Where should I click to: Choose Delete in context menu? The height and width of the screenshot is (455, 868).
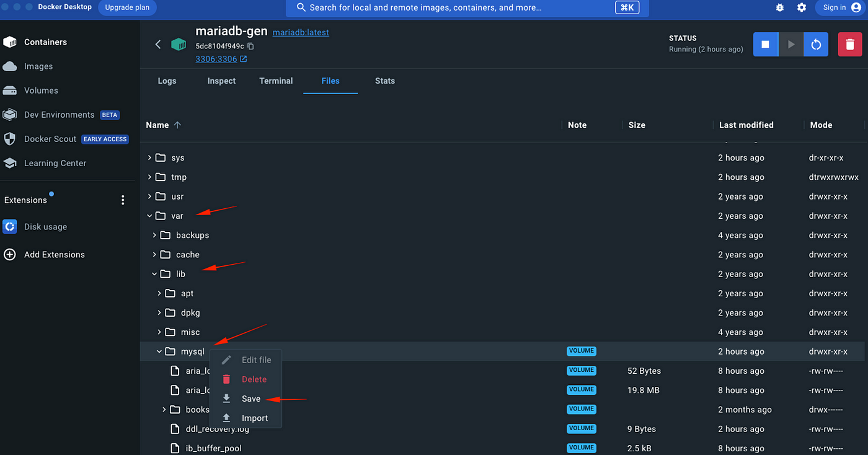(x=246, y=379)
